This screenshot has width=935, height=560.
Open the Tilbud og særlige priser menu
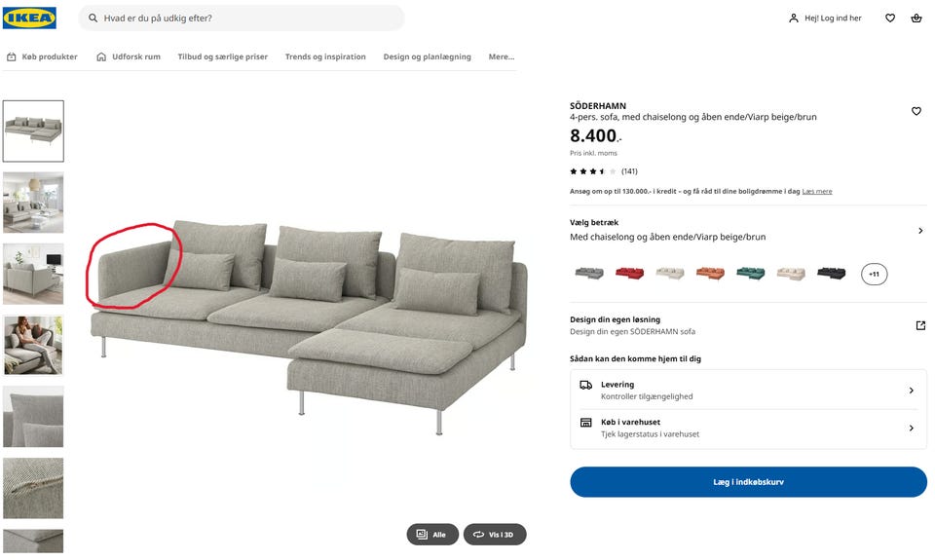(x=222, y=56)
